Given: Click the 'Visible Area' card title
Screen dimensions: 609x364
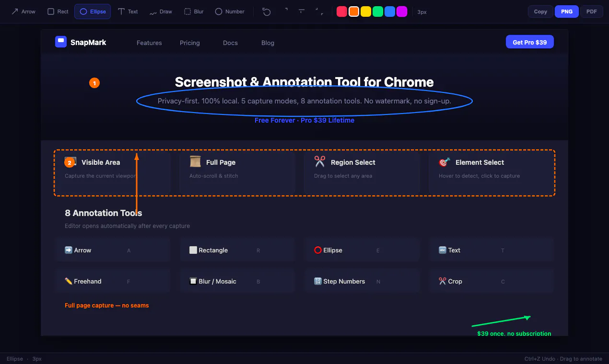Looking at the screenshot, I should [101, 162].
